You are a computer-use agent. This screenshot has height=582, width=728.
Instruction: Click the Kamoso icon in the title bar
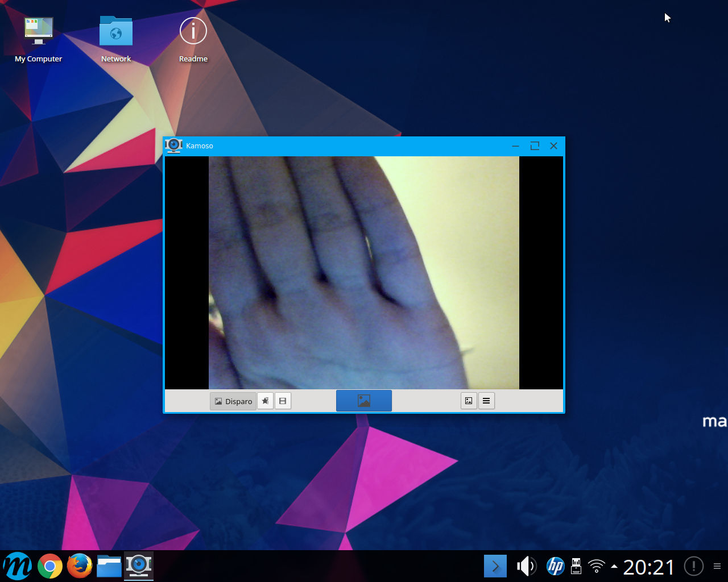(x=174, y=145)
